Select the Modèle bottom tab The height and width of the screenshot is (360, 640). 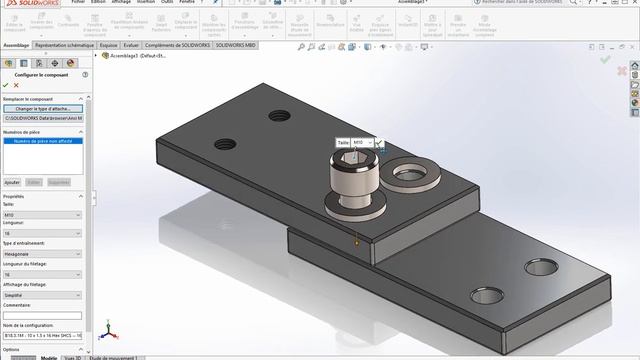[x=49, y=358]
